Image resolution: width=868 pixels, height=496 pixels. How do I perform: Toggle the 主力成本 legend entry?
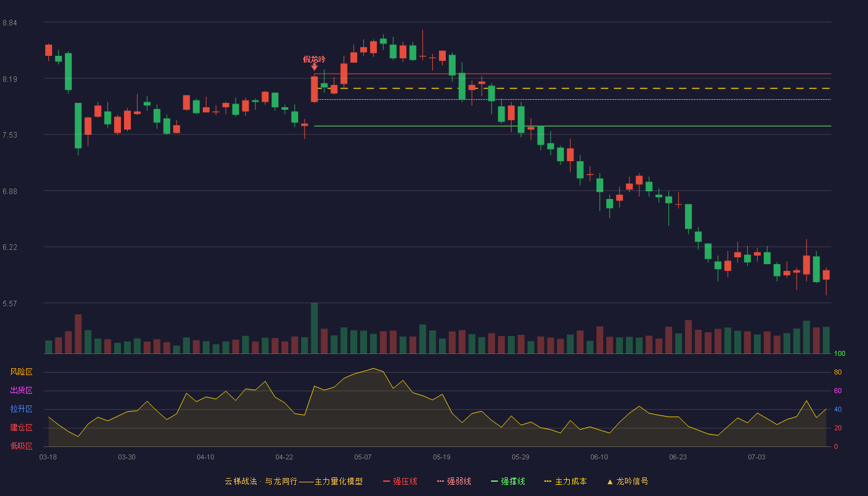pos(565,481)
